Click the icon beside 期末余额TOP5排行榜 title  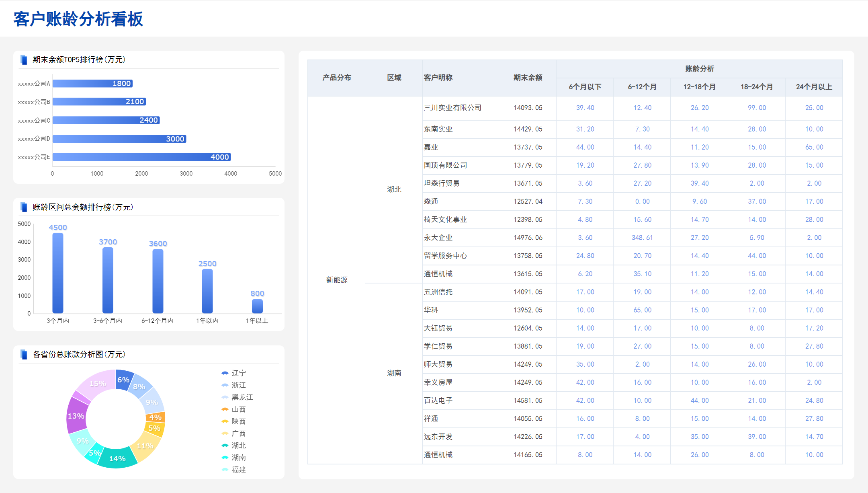click(24, 60)
